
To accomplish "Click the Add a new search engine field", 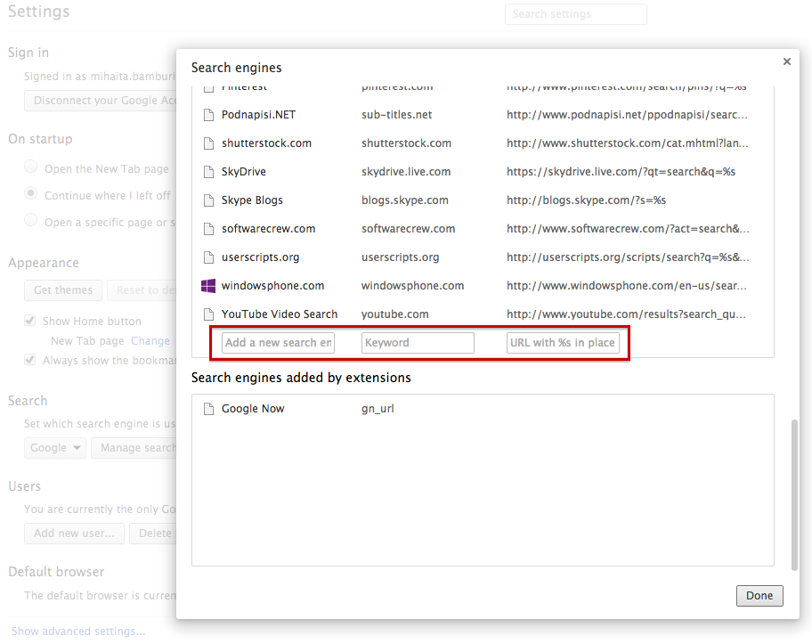I will pos(277,342).
